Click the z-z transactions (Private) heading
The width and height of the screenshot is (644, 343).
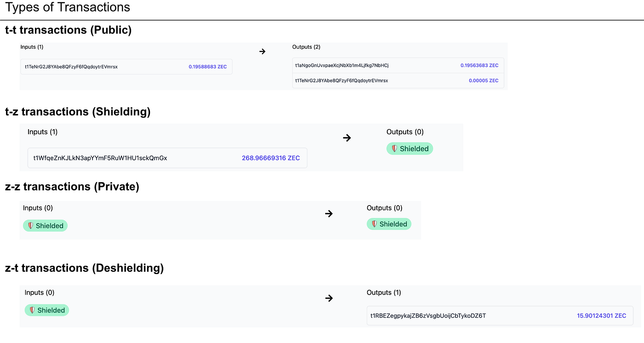point(72,186)
